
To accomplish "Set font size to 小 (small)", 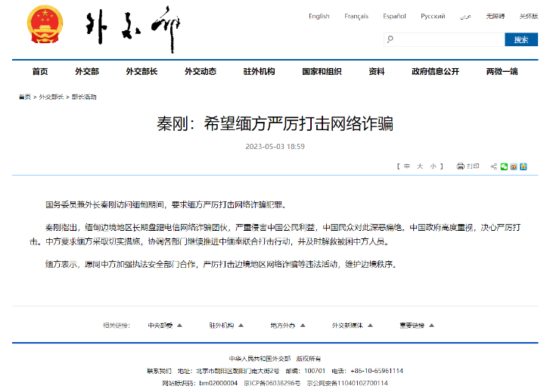I will (x=432, y=166).
